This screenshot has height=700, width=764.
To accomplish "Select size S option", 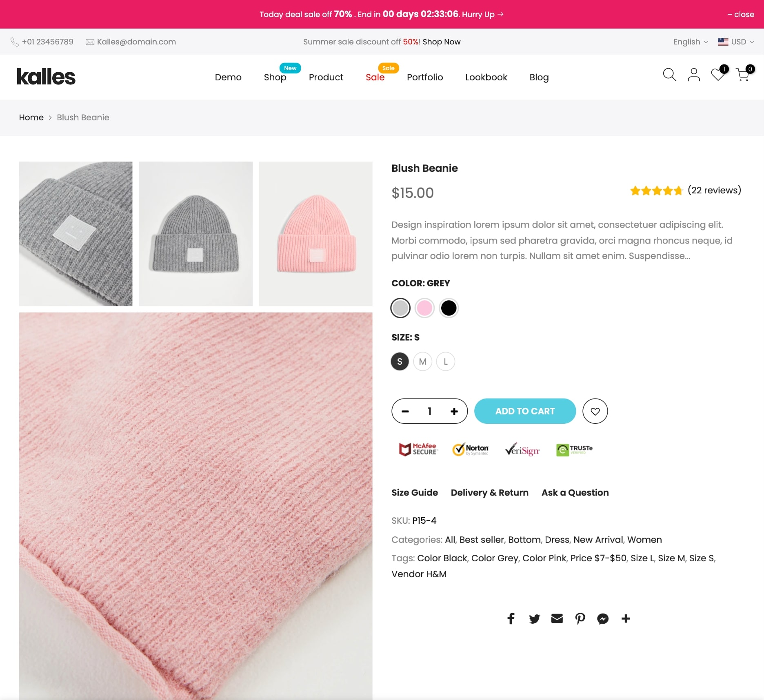I will 400,361.
